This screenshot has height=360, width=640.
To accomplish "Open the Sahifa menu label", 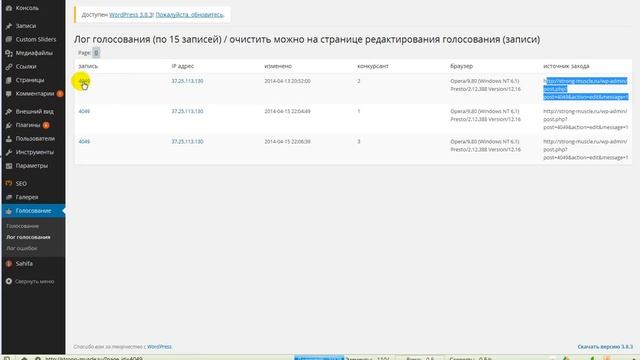I will 24,264.
